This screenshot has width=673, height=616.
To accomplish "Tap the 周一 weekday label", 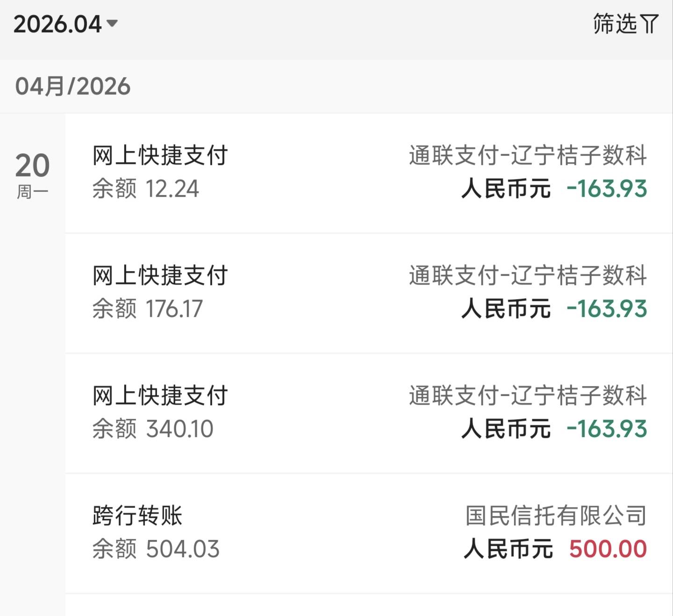I will [x=32, y=192].
